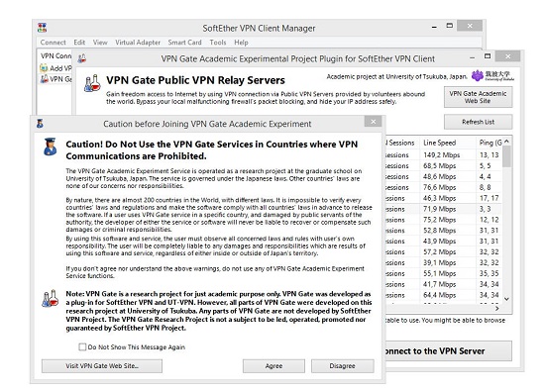Click flask icon next to VPN Gate heading
The height and width of the screenshot is (392, 545).
pyautogui.click(x=92, y=83)
